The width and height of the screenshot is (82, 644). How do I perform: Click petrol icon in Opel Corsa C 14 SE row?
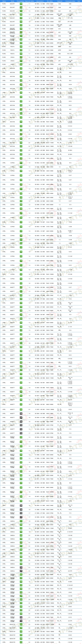tap(21, 270)
